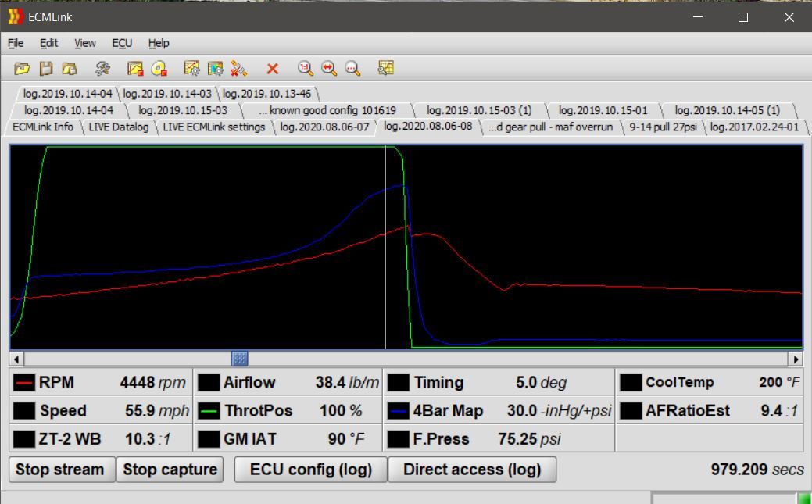Viewport: 812px width, 504px height.
Task: Click the save floppy disk toolbar icon
Action: (x=46, y=69)
